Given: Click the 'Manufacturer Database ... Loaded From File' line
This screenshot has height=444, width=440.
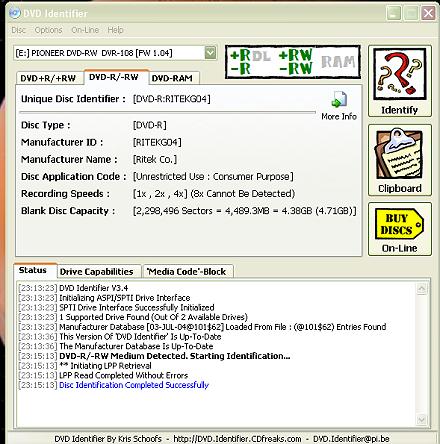Looking at the screenshot, I should pos(223,327).
